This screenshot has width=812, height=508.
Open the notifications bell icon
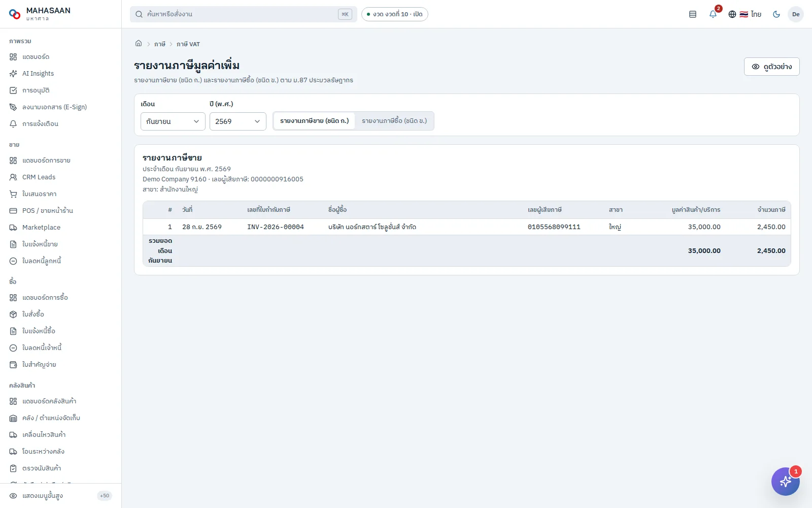[x=713, y=14]
